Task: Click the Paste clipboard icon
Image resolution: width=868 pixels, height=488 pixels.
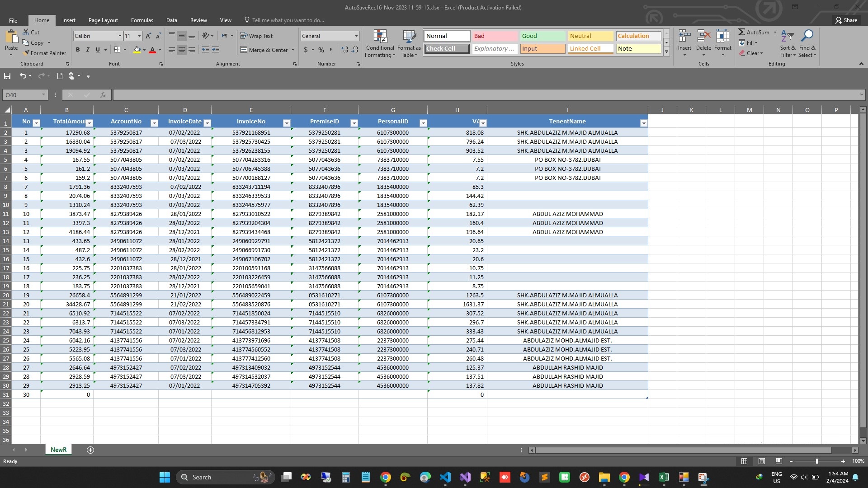Action: click(11, 37)
